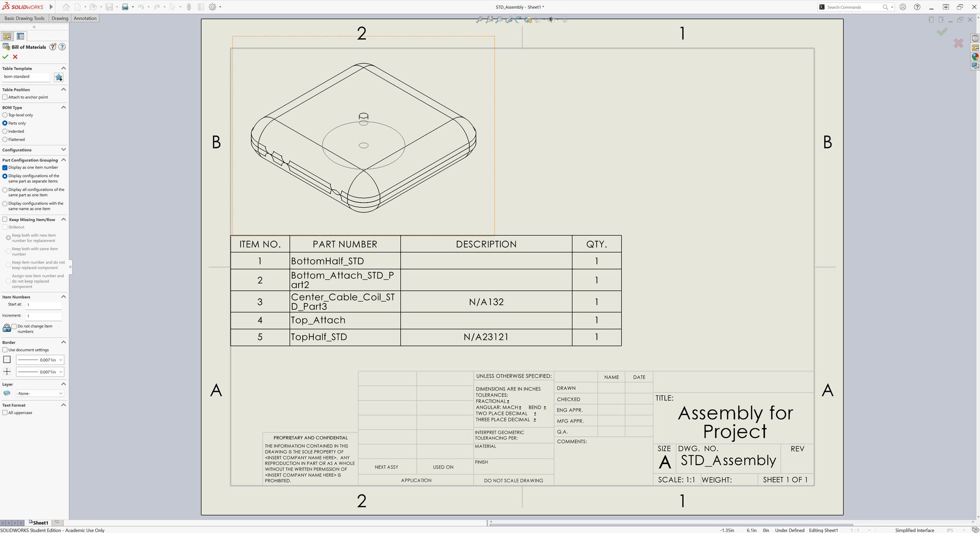The height and width of the screenshot is (533, 980).
Task: Open the Layer dropdown set to None
Action: click(40, 393)
